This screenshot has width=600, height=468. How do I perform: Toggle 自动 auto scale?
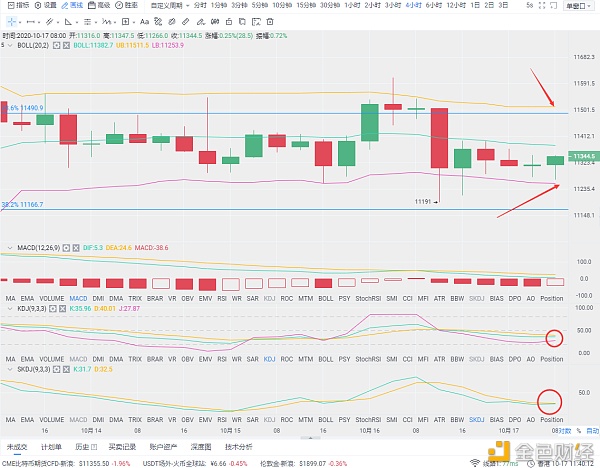click(593, 431)
